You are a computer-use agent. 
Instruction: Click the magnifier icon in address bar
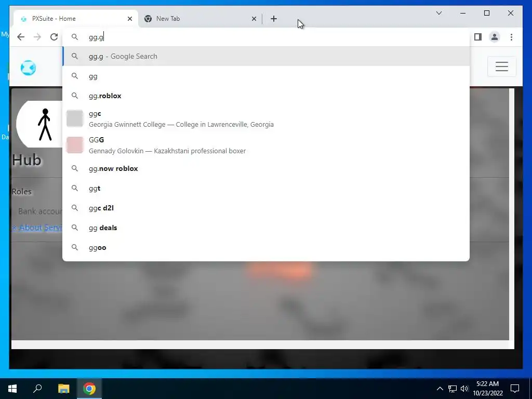pyautogui.click(x=75, y=37)
